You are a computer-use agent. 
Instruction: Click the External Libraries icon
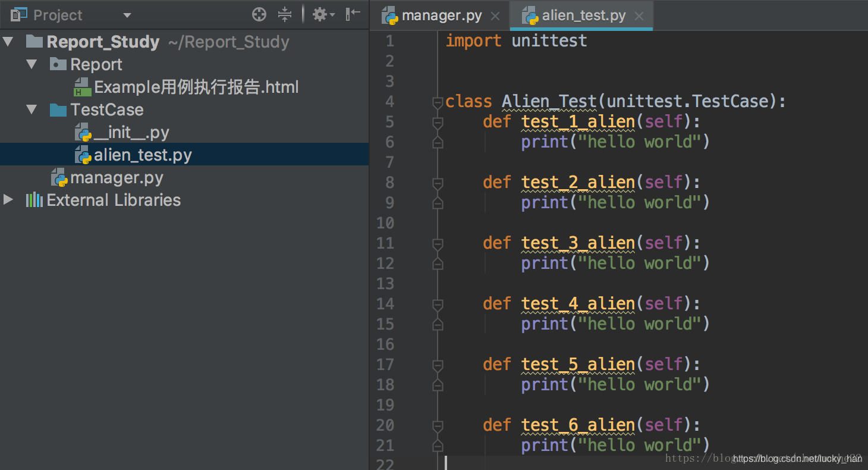[34, 200]
